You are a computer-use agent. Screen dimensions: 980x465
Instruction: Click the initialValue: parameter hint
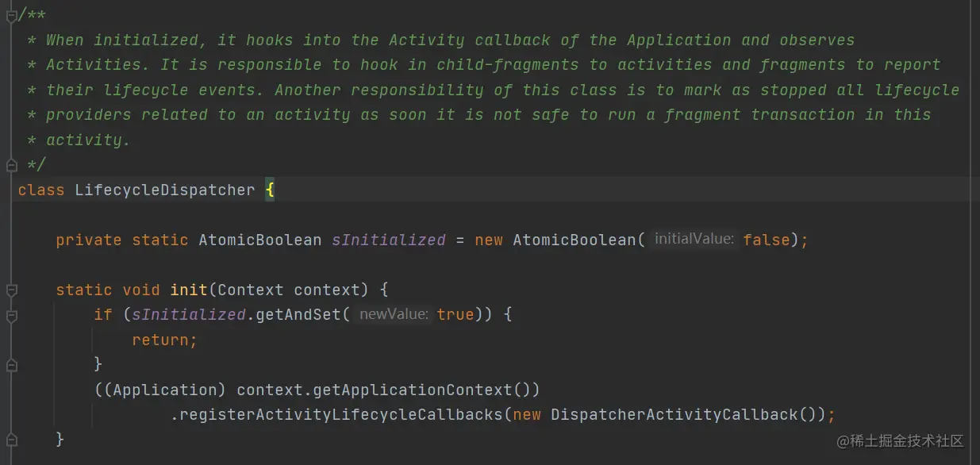point(694,239)
